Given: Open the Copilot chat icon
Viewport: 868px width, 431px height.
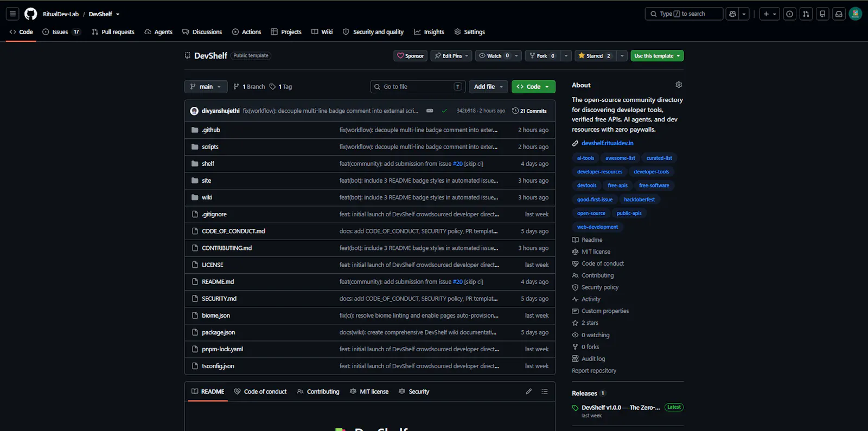Looking at the screenshot, I should coord(733,14).
